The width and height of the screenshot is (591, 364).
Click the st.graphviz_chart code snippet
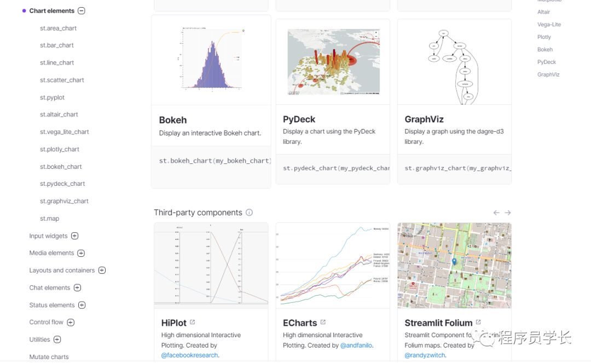(458, 168)
